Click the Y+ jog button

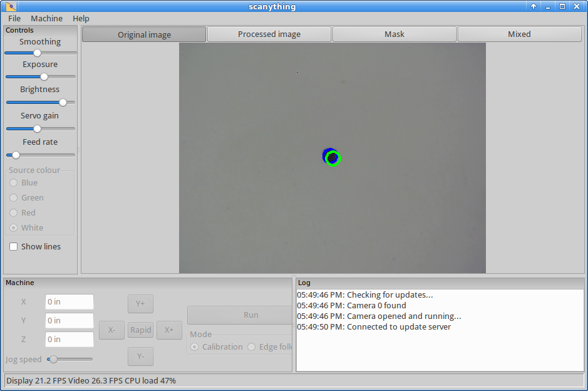[x=140, y=303]
